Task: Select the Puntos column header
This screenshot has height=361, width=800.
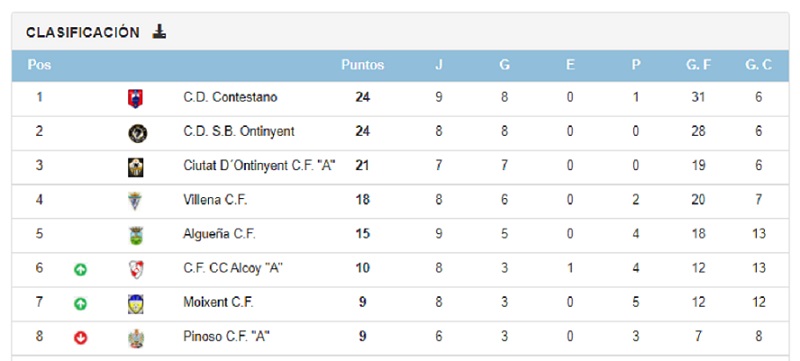Action: pyautogui.click(x=362, y=65)
